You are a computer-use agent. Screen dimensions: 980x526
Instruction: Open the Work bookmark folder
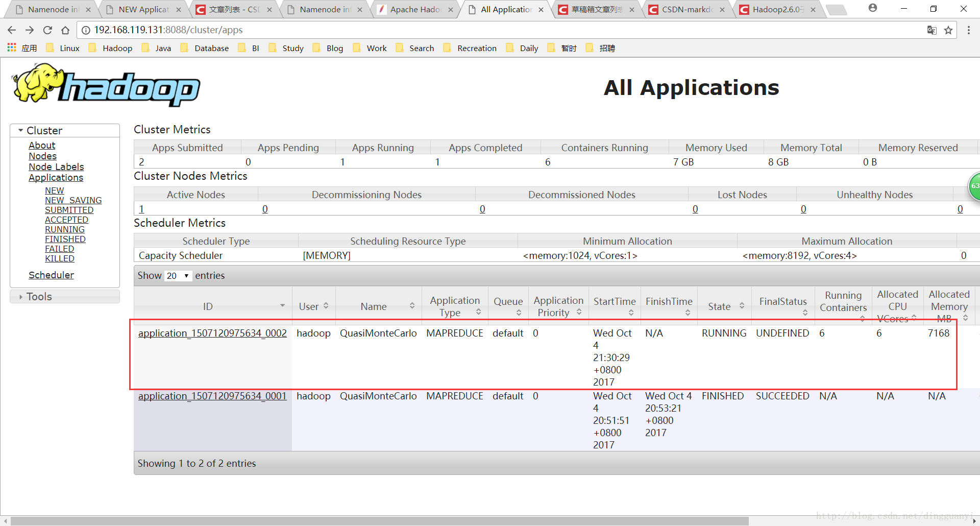click(x=370, y=48)
